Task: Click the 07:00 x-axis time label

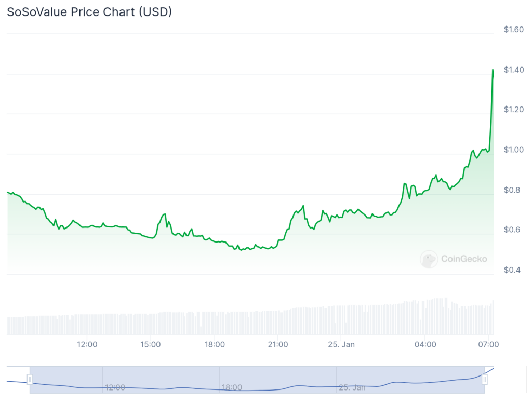Action: tap(489, 344)
